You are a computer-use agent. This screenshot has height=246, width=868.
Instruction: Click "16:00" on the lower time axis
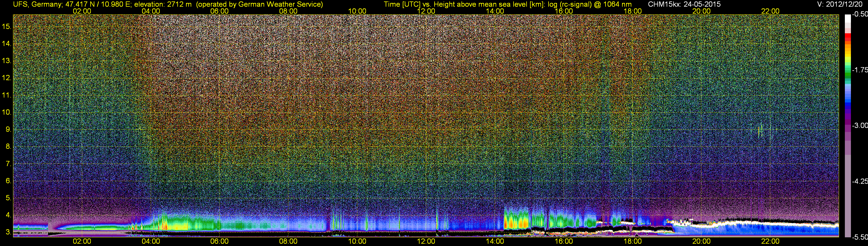click(564, 241)
